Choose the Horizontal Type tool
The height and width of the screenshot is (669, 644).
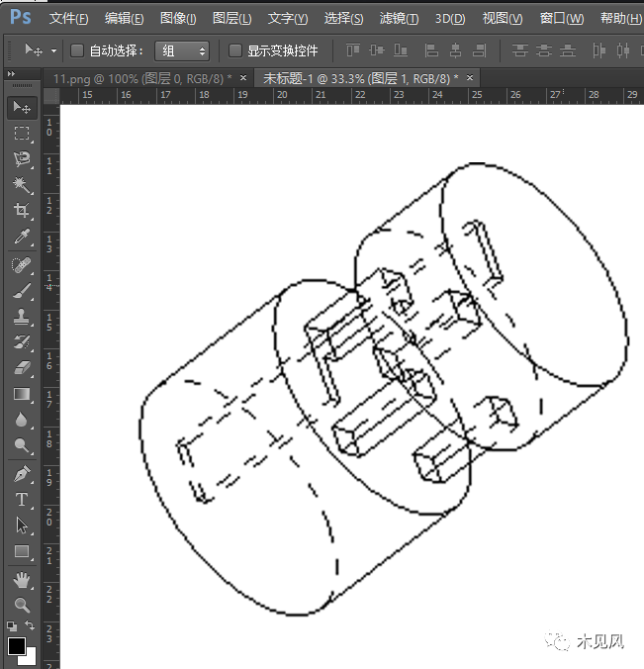click(x=22, y=500)
